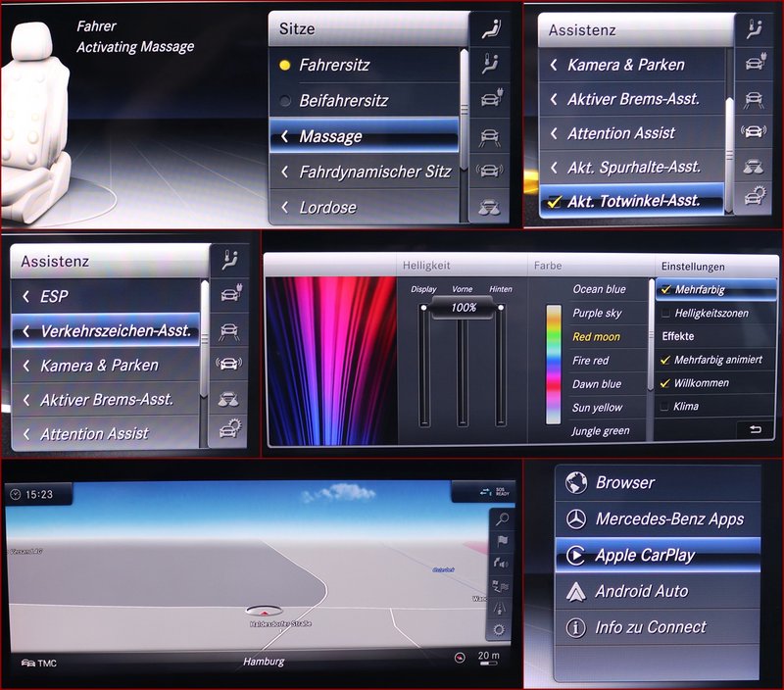Select the Beifahrersitz radio option
Viewport: 784px width, 690px height.
coord(284,101)
